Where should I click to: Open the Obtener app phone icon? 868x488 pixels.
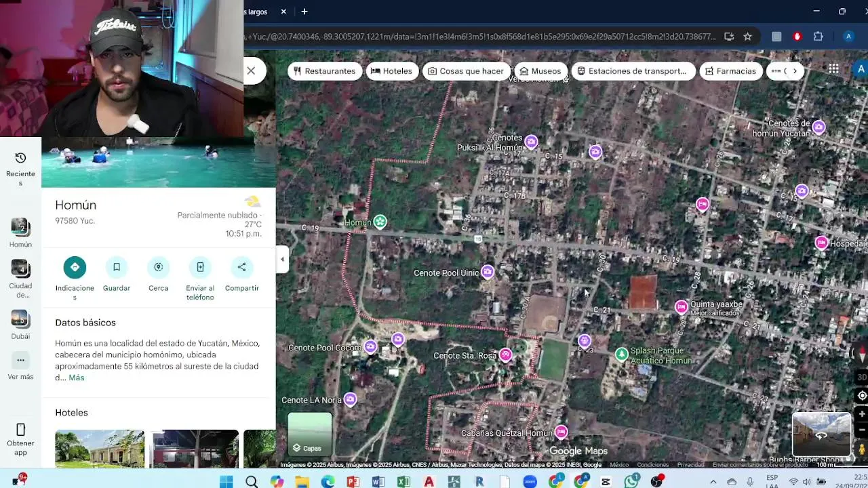click(20, 430)
